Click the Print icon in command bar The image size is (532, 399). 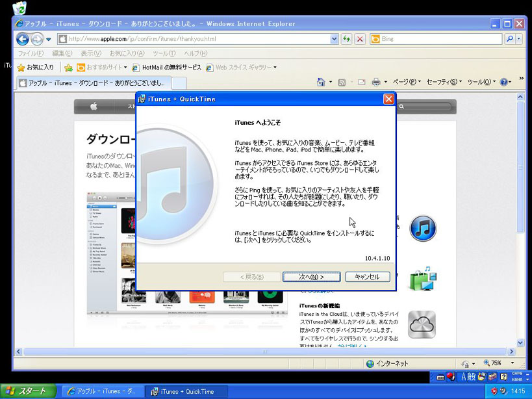376,82
